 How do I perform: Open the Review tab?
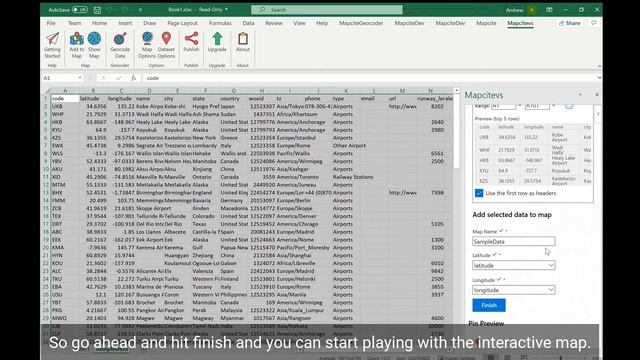pyautogui.click(x=274, y=23)
